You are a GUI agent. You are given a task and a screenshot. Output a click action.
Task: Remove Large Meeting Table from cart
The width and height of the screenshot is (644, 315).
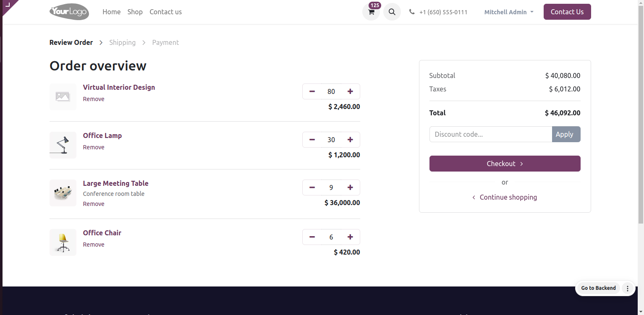(x=94, y=204)
